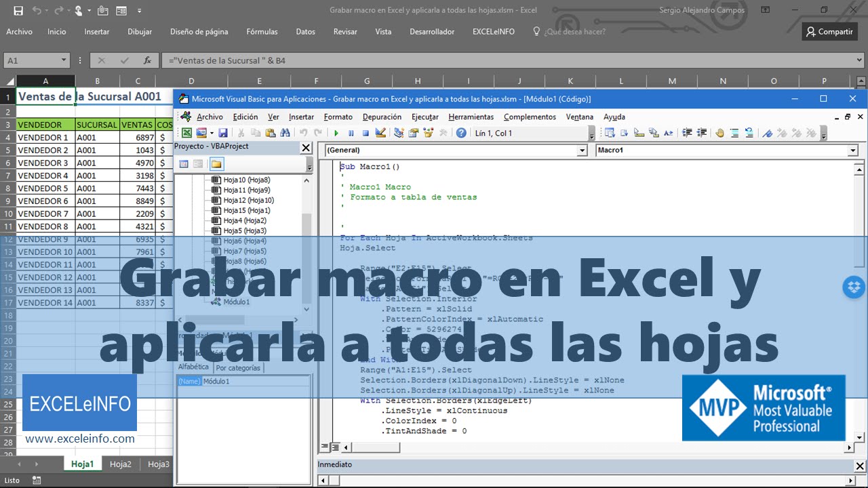The height and width of the screenshot is (488, 868).
Task: Click ¿Qué desea hacer? search box
Action: point(568,31)
